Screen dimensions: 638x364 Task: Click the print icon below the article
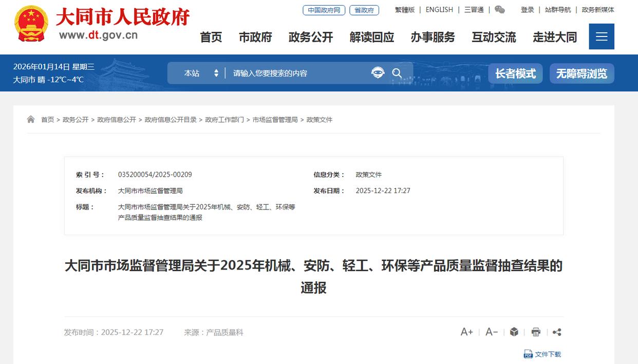click(536, 332)
